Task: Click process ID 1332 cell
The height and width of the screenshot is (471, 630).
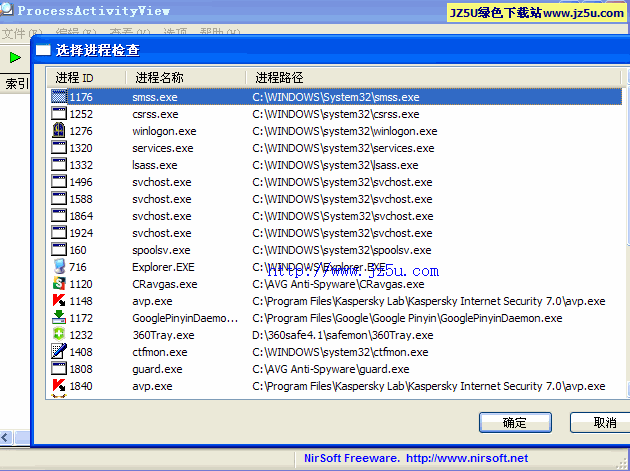Action: pos(81,165)
